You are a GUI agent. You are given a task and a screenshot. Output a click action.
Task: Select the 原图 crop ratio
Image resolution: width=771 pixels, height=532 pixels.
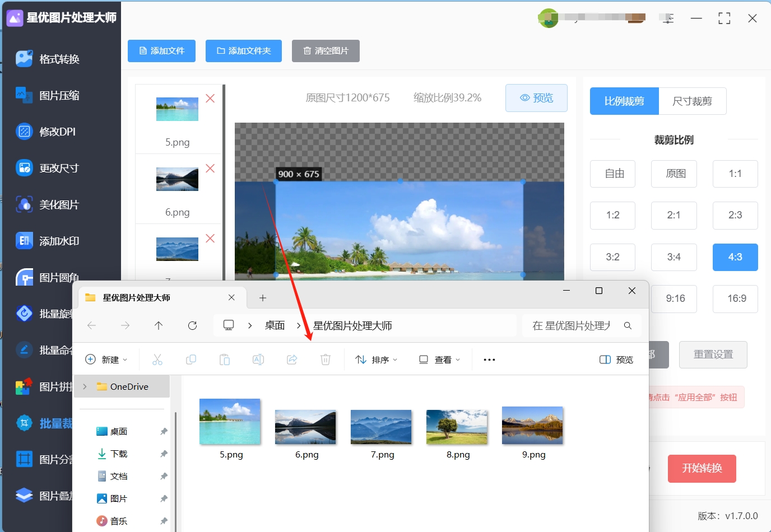click(674, 174)
